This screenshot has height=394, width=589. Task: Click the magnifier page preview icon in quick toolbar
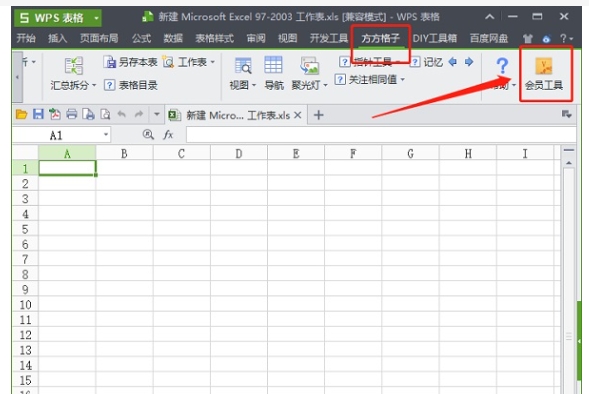(105, 114)
